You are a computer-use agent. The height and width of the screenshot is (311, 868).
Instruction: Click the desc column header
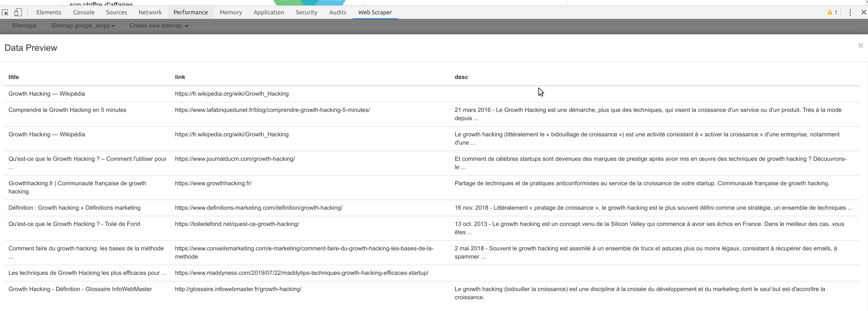point(461,77)
